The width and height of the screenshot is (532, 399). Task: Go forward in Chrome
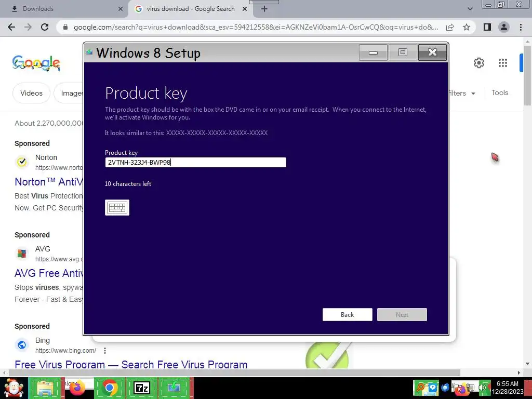(28, 27)
